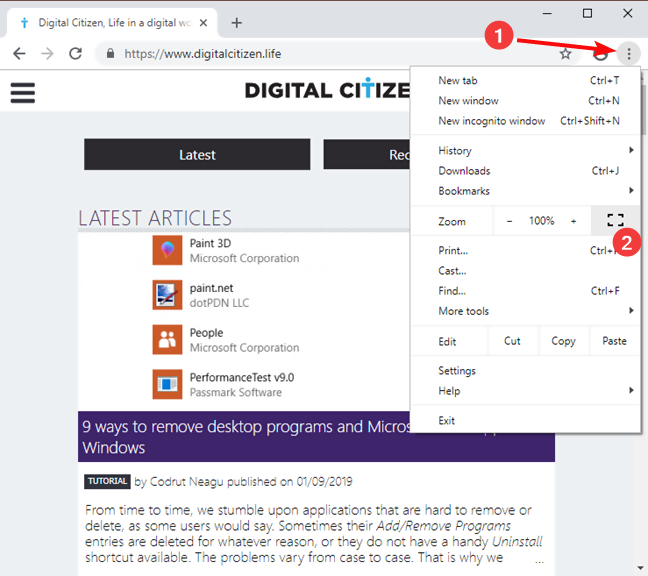Decrease zoom with minus button
The width and height of the screenshot is (648, 576).
[x=510, y=221]
